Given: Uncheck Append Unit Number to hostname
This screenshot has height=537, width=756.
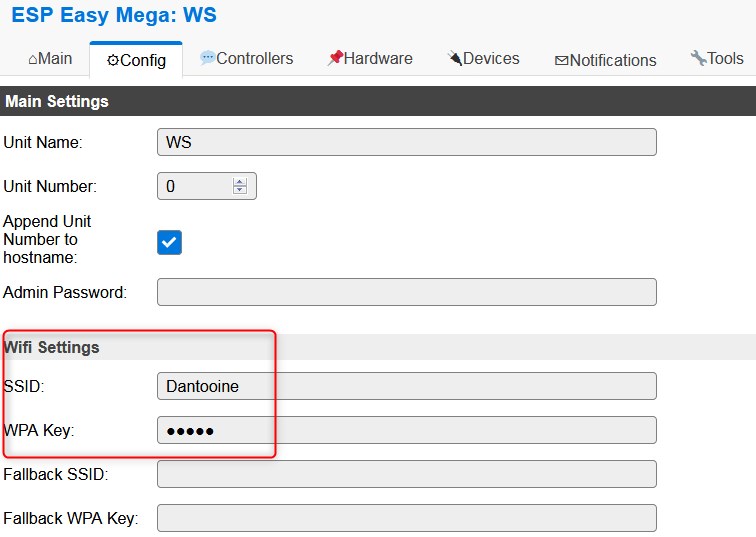Looking at the screenshot, I should coord(169,242).
